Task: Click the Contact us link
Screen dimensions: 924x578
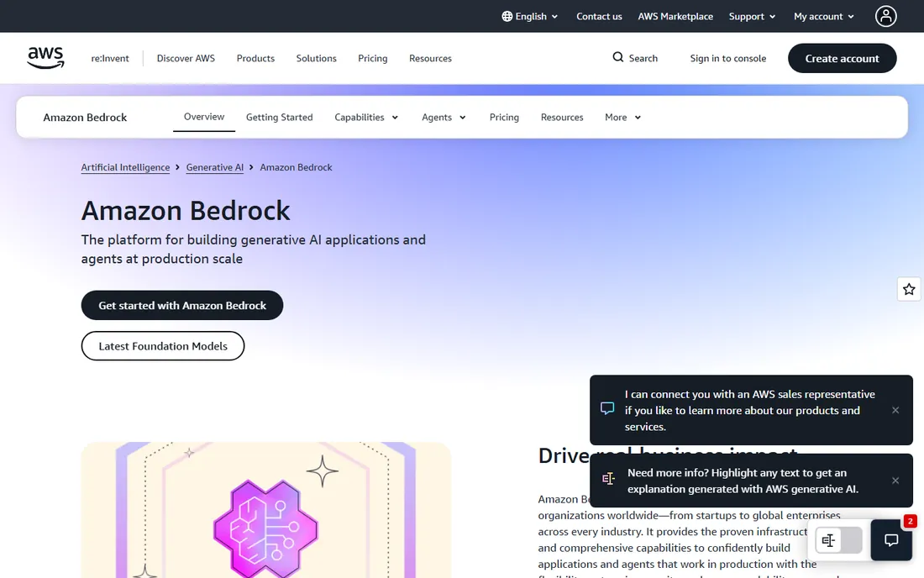Action: (x=599, y=17)
